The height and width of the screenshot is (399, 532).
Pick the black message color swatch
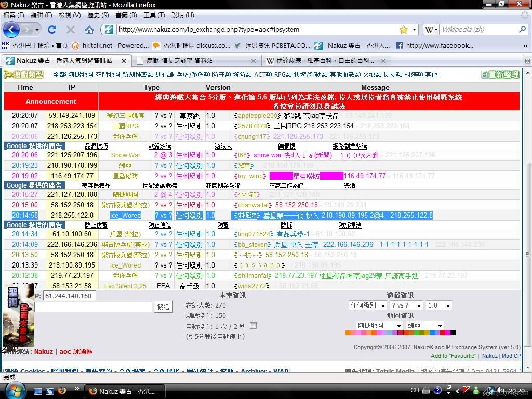[453, 333]
